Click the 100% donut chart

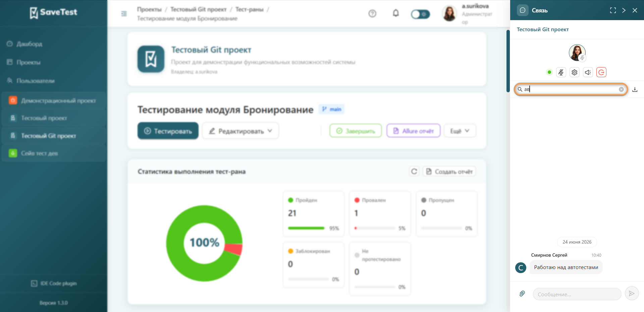(204, 243)
